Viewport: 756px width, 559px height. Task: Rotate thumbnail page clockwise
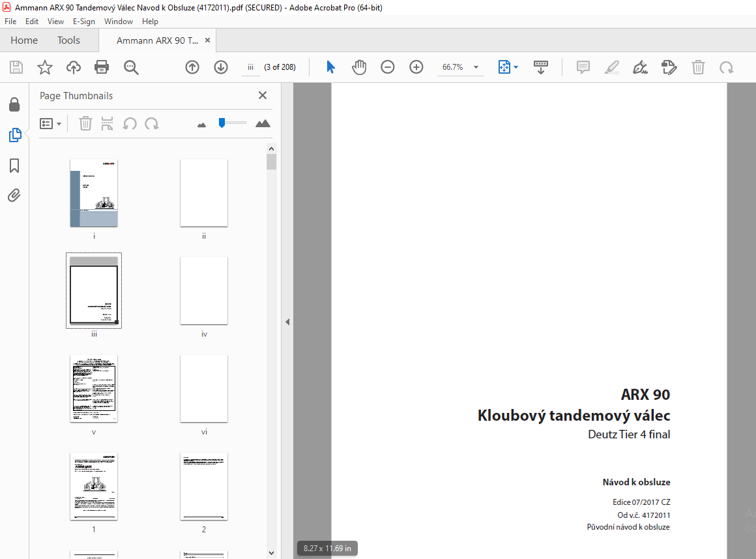[x=151, y=123]
